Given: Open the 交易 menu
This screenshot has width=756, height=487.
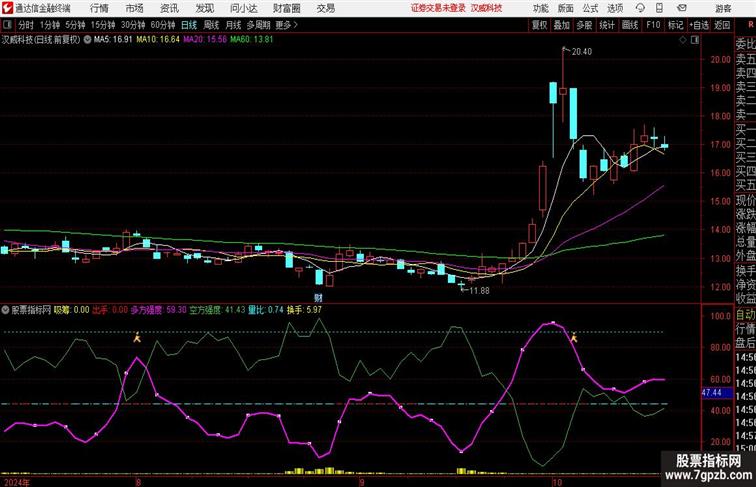Looking at the screenshot, I should click(x=325, y=8).
